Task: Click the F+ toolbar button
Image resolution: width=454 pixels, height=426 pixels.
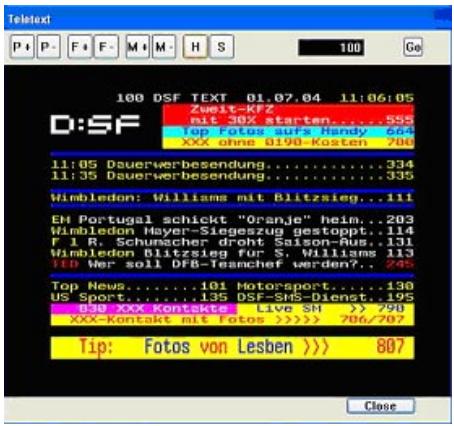Action: [x=80, y=47]
